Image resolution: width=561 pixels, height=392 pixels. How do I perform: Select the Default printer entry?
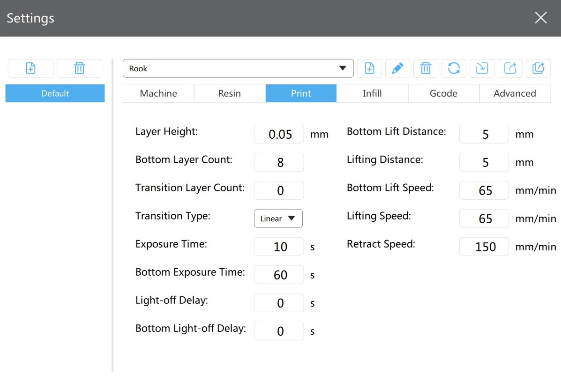click(55, 93)
